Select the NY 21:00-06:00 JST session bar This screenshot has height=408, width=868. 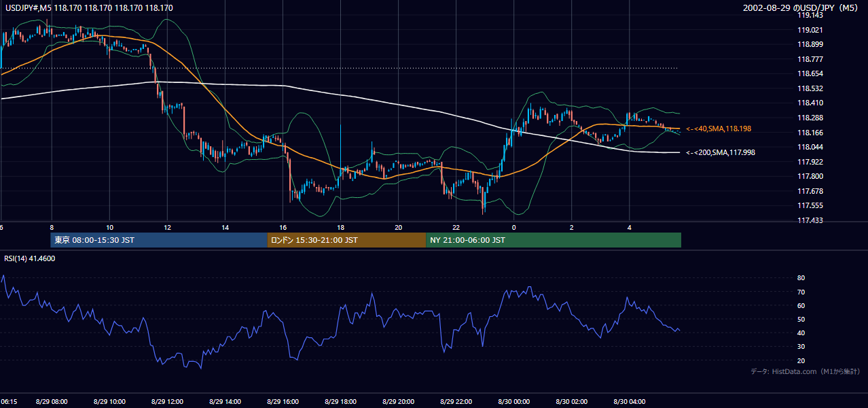[554, 240]
